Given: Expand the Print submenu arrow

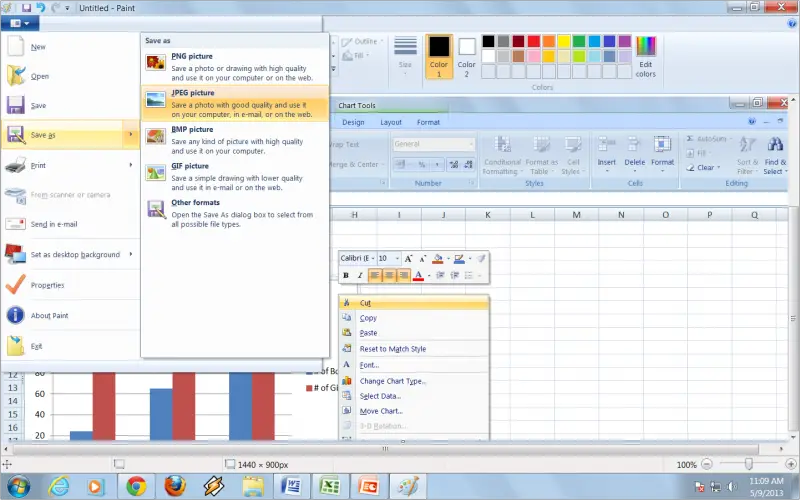Looking at the screenshot, I should pos(131,165).
